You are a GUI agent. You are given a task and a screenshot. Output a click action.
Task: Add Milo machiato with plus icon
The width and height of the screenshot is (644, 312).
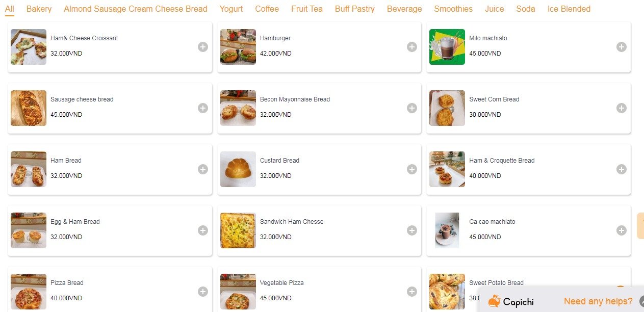click(x=621, y=47)
